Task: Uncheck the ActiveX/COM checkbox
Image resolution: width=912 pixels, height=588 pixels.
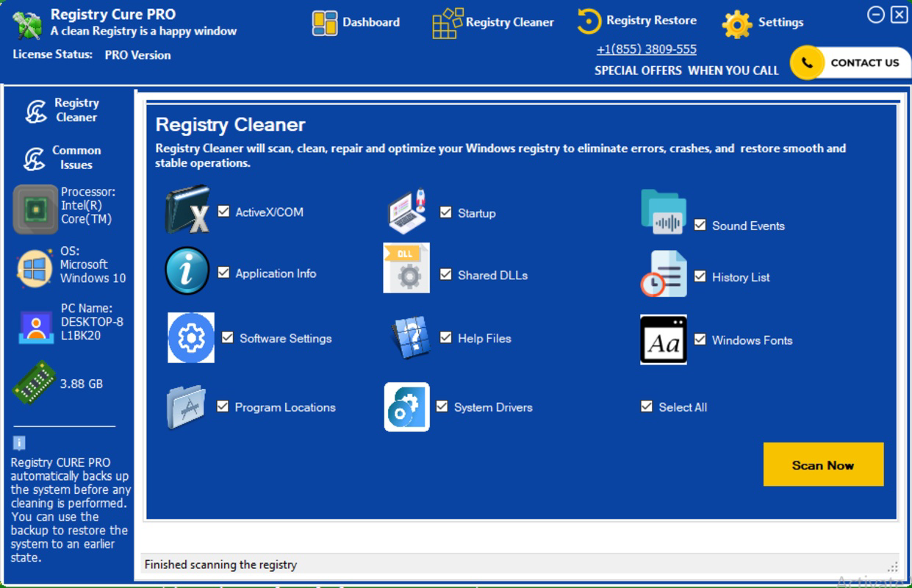Action: pyautogui.click(x=223, y=212)
